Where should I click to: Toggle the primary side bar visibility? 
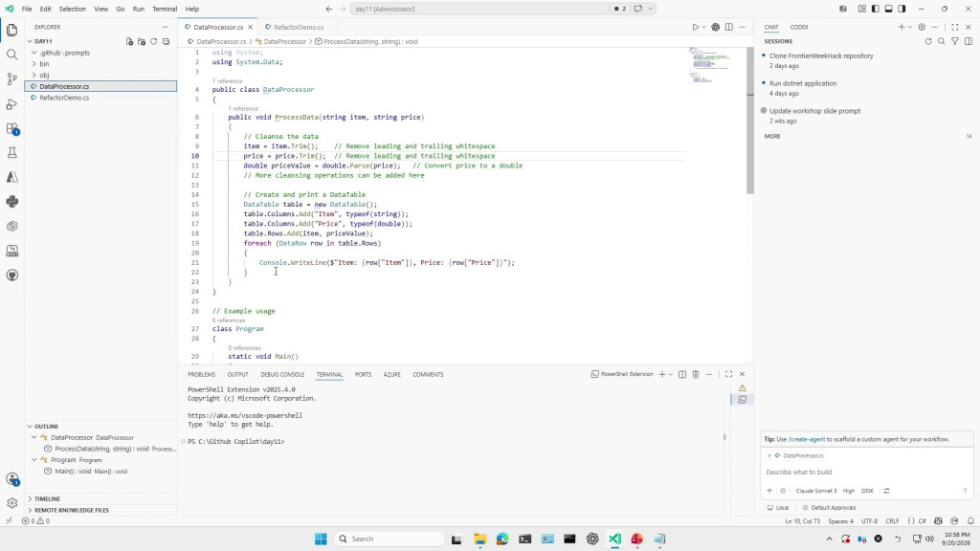click(x=875, y=9)
